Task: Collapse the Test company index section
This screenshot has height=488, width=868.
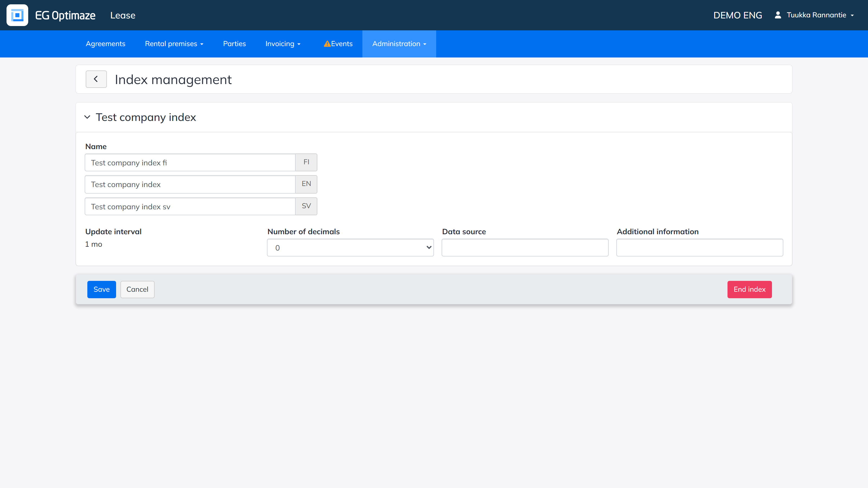Action: pos(87,117)
